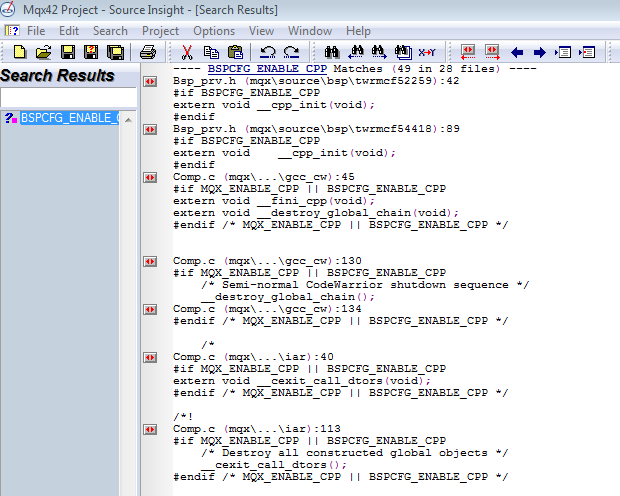The width and height of the screenshot is (620, 496).
Task: Click the help icon left of File menu
Action: pos(12,30)
